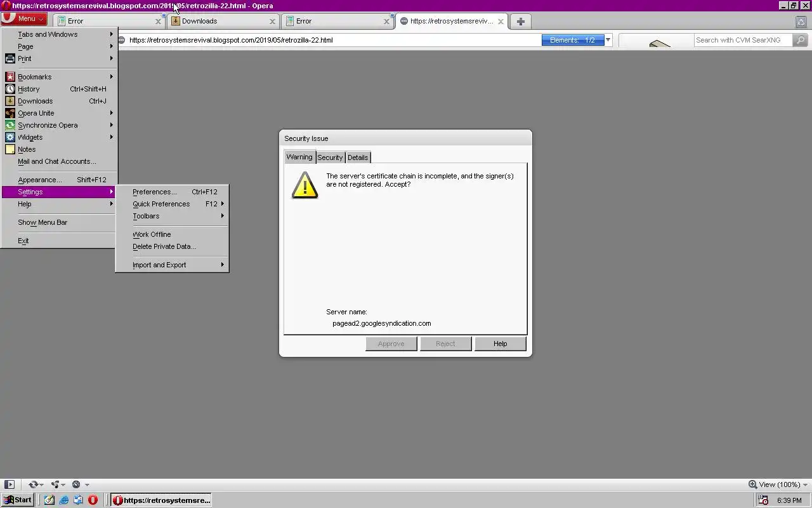Click the Synchronize Opera icon

click(10, 125)
